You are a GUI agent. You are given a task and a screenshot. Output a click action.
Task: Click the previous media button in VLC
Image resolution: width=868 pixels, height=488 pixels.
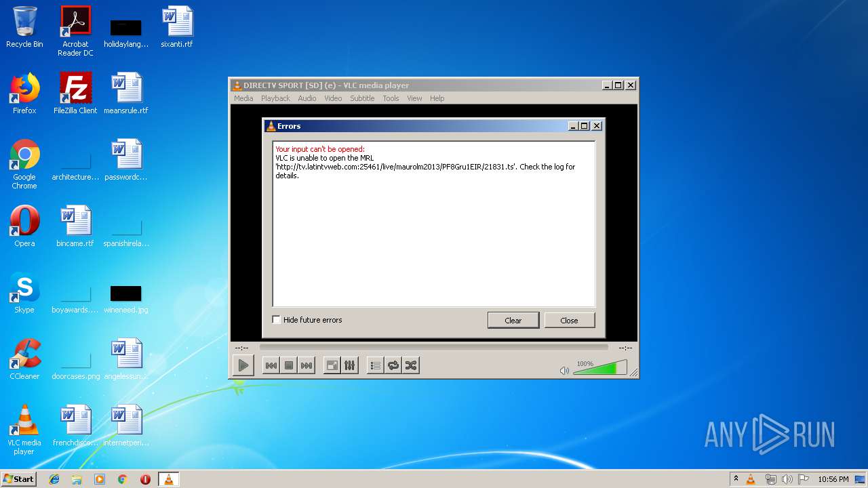[x=271, y=365]
